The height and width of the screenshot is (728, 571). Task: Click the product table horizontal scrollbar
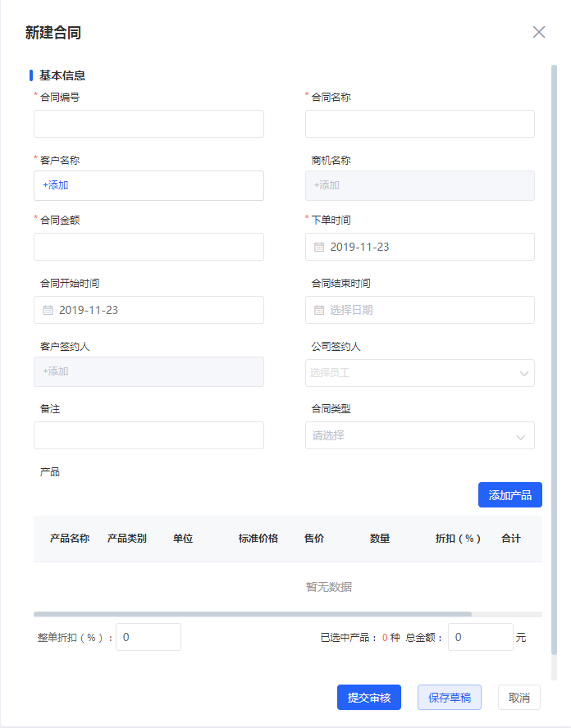tap(252, 613)
